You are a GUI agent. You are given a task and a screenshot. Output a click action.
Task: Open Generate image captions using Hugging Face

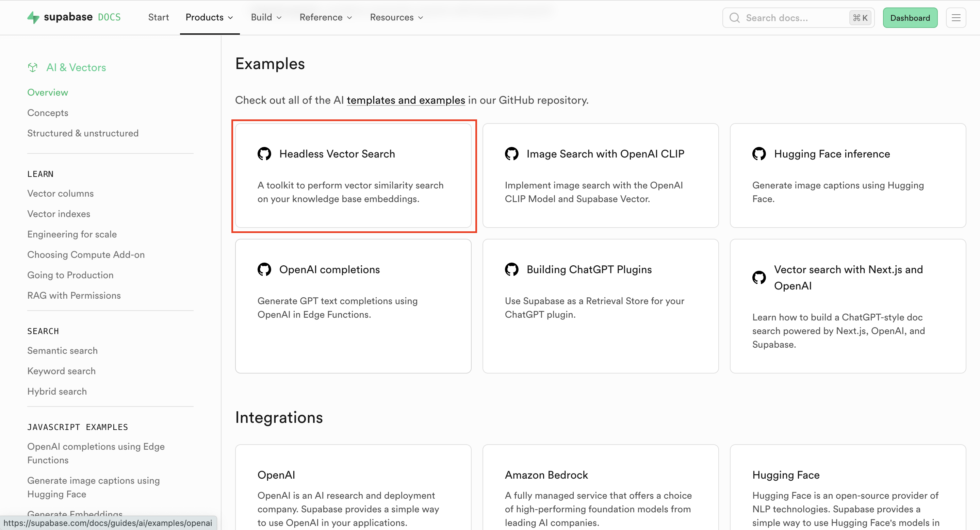94,487
